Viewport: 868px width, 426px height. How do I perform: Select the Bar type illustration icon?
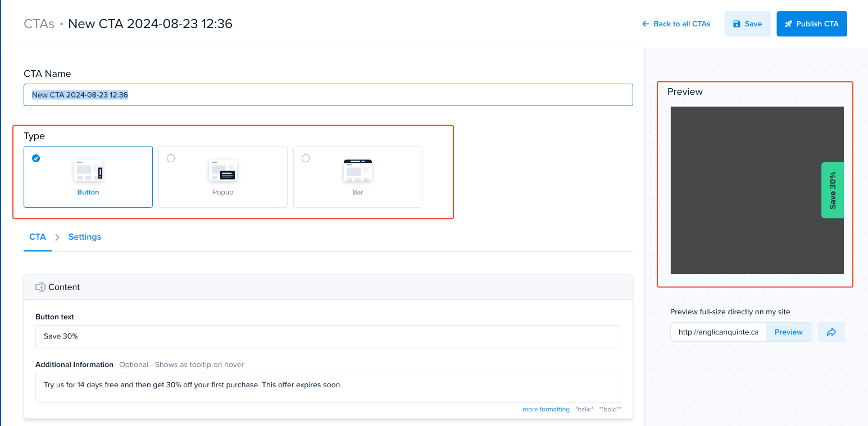[358, 170]
